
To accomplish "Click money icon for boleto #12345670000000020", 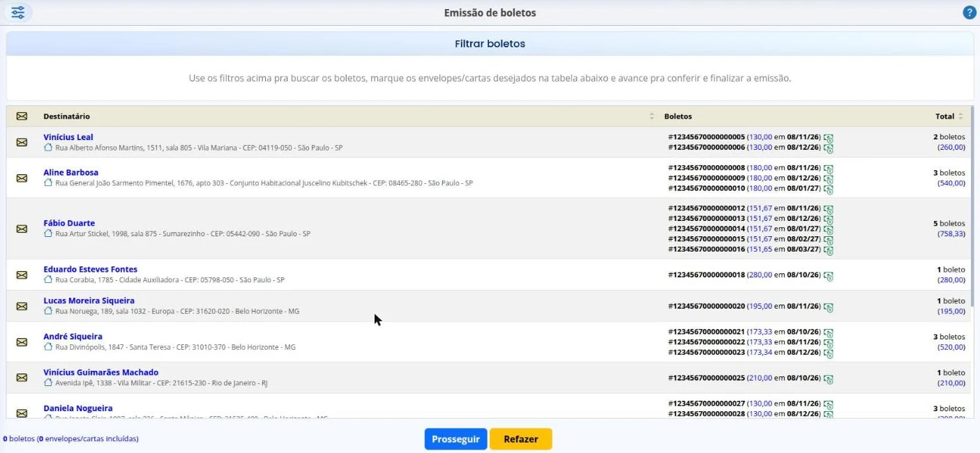I will click(x=829, y=307).
